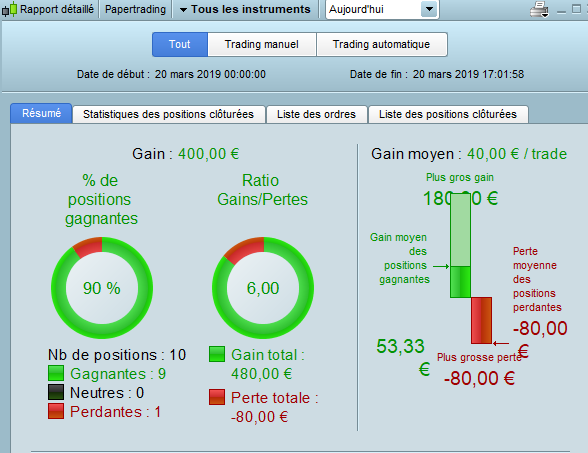Image resolution: width=588 pixels, height=453 pixels.
Task: Switch to Trading manuel filter
Action: pyautogui.click(x=262, y=44)
